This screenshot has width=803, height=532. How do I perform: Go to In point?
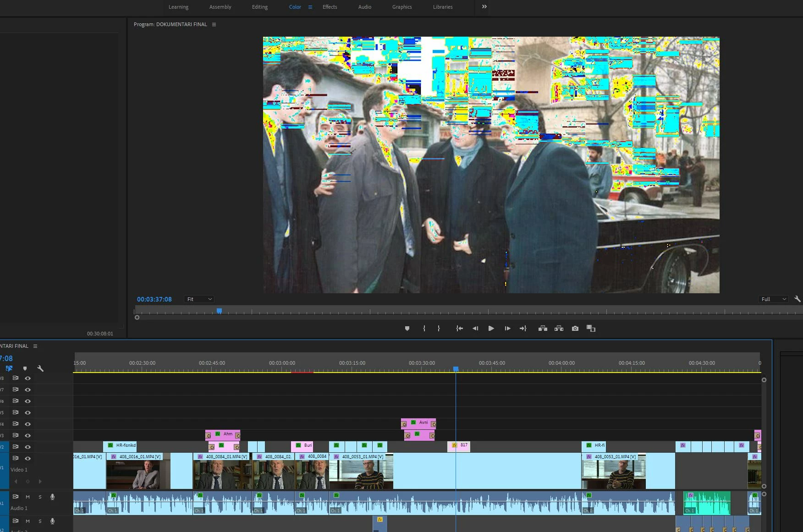(x=459, y=329)
